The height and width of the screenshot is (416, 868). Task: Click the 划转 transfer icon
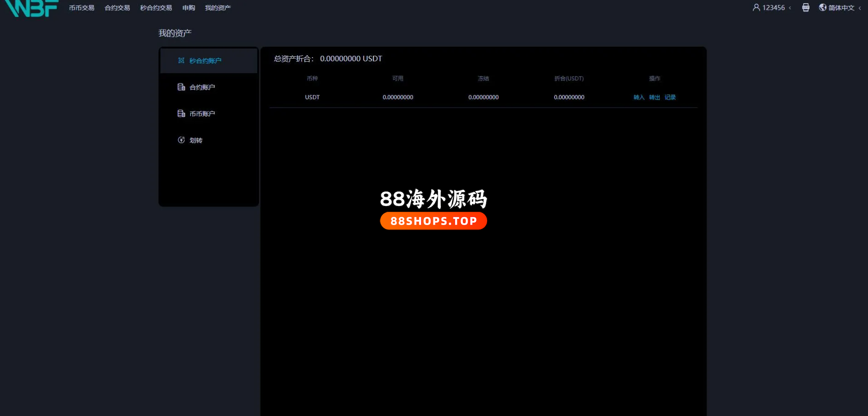pyautogui.click(x=181, y=140)
